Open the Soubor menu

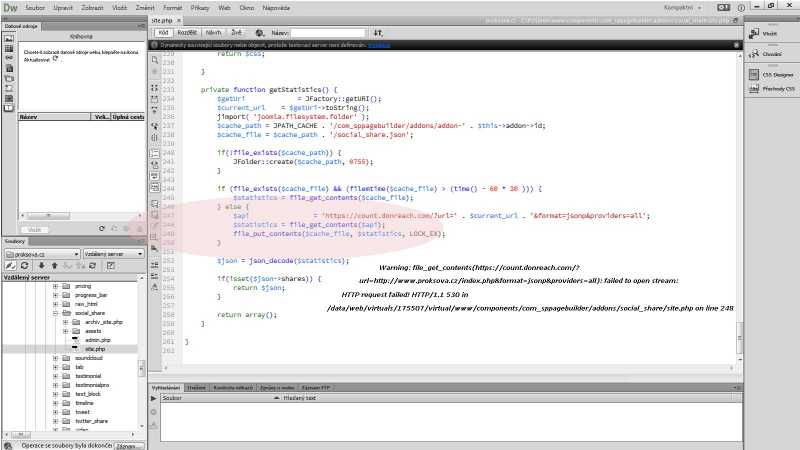pos(35,8)
